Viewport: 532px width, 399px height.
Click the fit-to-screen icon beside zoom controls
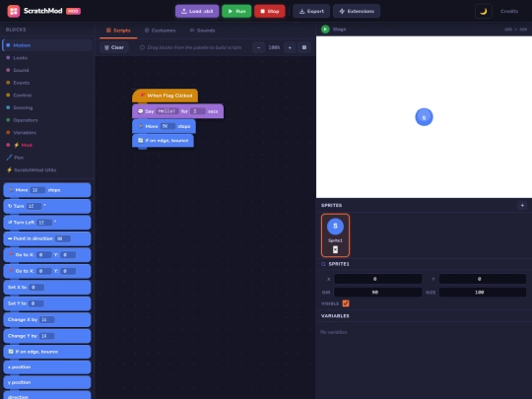coord(304,47)
